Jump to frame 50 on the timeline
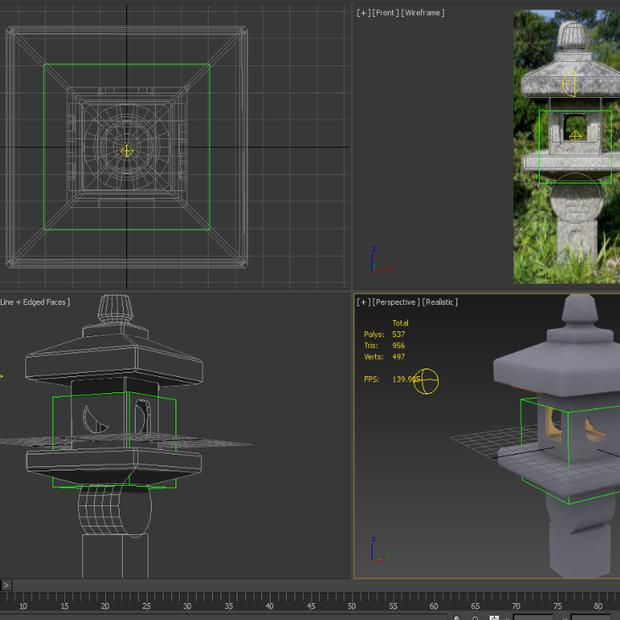 pyautogui.click(x=351, y=605)
